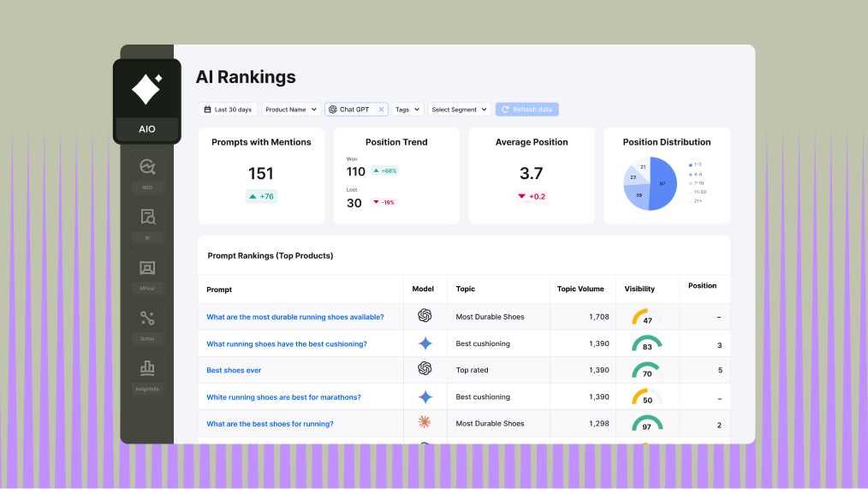This screenshot has height=489, width=868.
Task: Open the Last 30 days date picker
Action: pyautogui.click(x=228, y=110)
